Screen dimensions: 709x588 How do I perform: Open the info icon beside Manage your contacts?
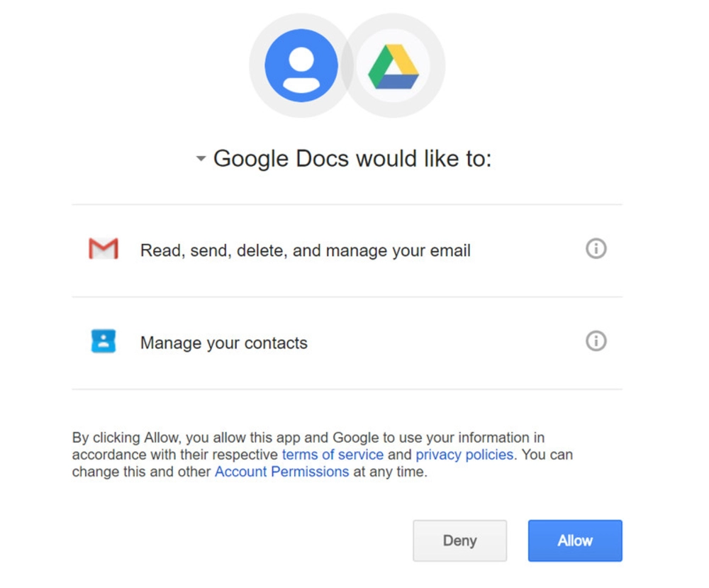(596, 341)
